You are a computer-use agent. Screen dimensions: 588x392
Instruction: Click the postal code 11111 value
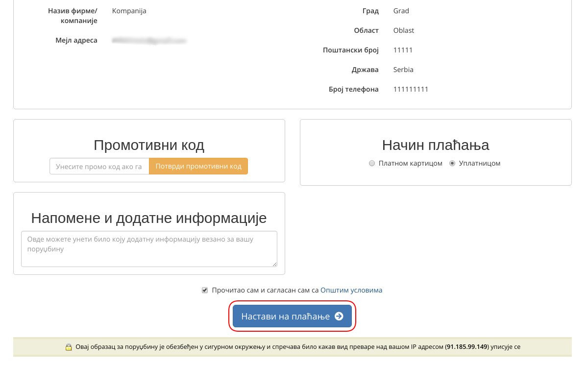pyautogui.click(x=403, y=50)
